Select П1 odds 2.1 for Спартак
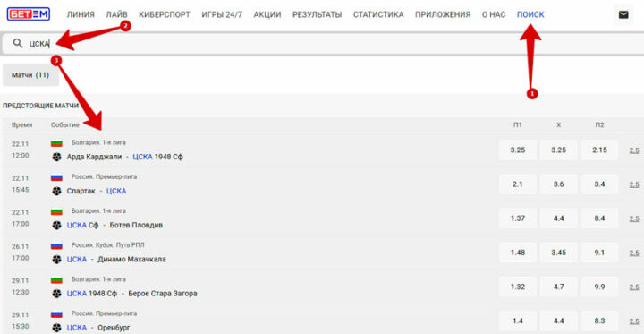Viewport: 644px width, 334px height. coord(518,184)
